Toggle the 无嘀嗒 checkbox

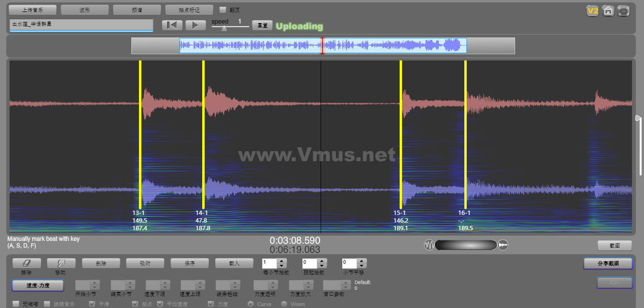tap(16, 304)
